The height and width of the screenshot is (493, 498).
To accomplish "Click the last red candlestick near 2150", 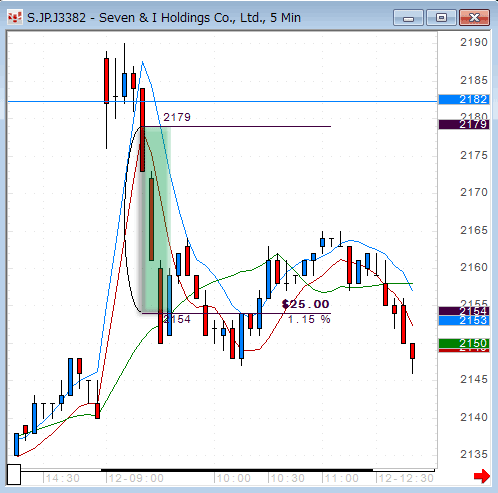I will [413, 351].
